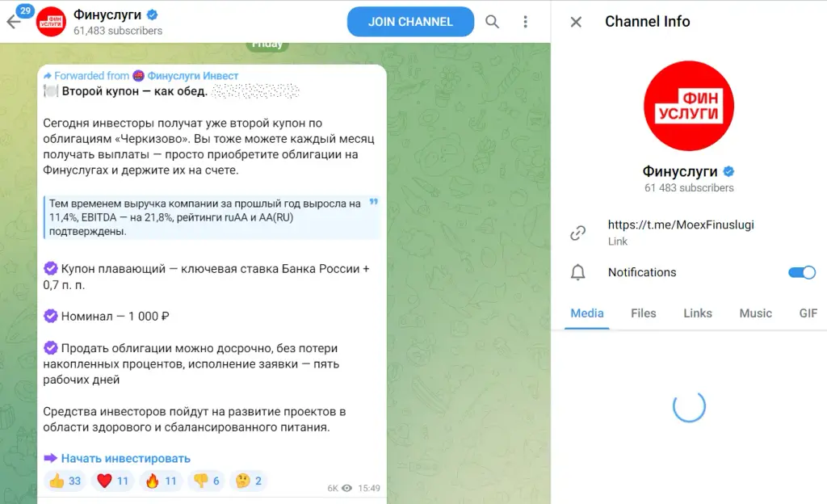React with the red heart (11)

click(x=112, y=481)
